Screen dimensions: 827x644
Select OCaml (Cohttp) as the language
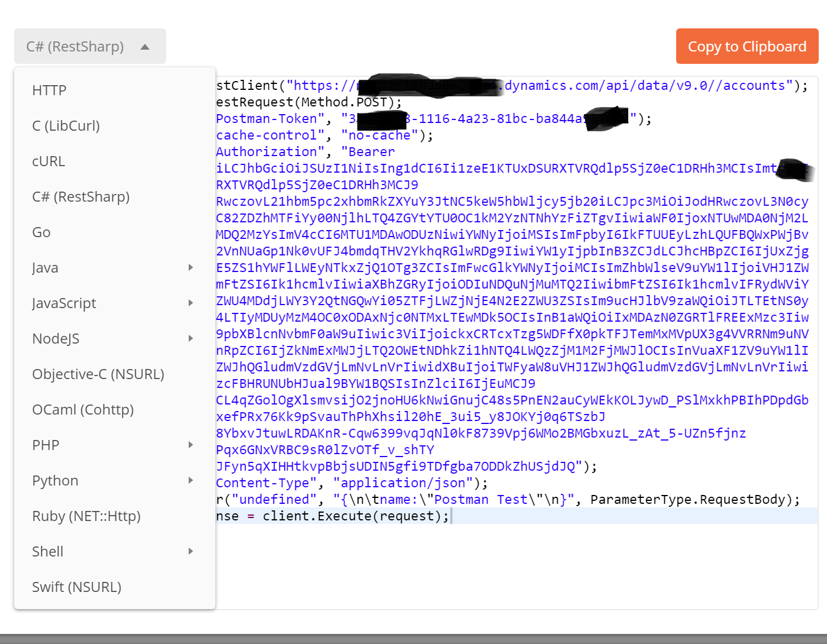(x=83, y=409)
